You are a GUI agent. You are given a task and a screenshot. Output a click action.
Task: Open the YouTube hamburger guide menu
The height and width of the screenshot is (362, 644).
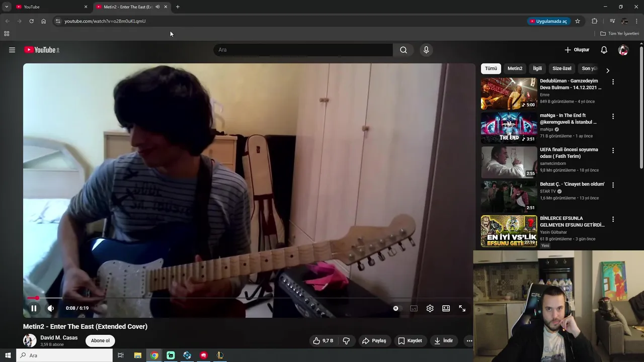pos(12,50)
